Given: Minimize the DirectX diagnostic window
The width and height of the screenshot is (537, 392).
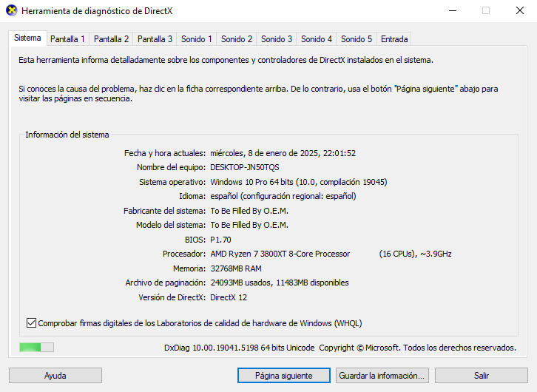Looking at the screenshot, I should pyautogui.click(x=453, y=10).
